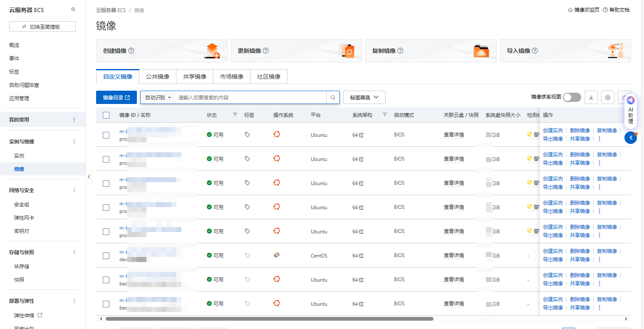This screenshot has width=644, height=329.
Task: Open the 更新镜像 card
Action: [x=296, y=51]
